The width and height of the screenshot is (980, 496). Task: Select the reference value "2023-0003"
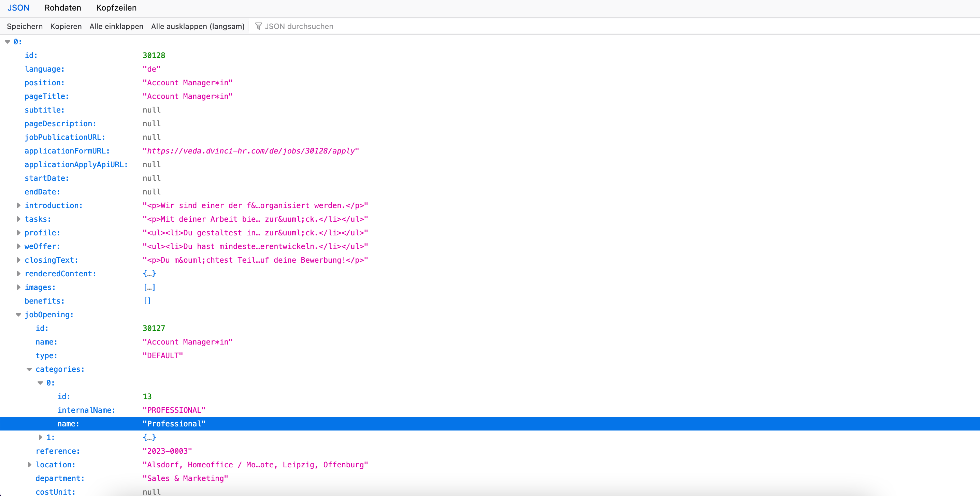pyautogui.click(x=168, y=451)
